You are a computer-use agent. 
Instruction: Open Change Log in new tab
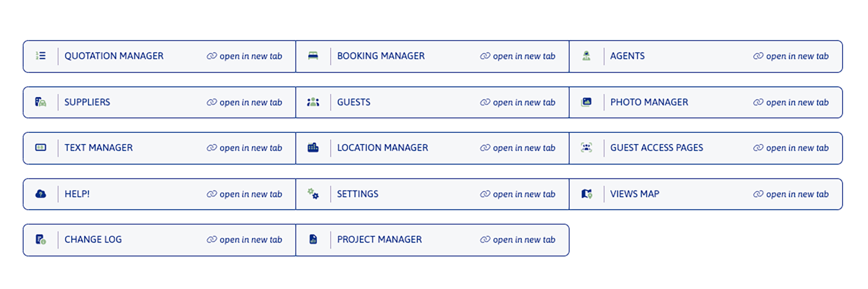point(244,240)
